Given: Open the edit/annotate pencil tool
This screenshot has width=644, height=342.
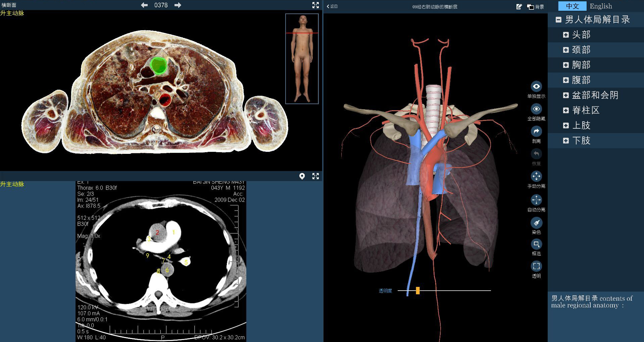Looking at the screenshot, I should (x=519, y=6).
